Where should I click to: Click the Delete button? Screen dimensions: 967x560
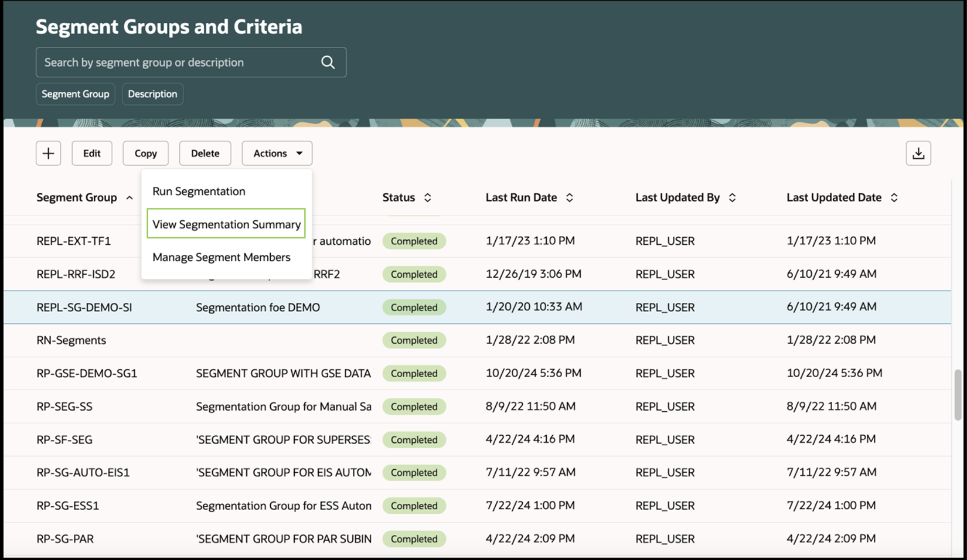[205, 153]
